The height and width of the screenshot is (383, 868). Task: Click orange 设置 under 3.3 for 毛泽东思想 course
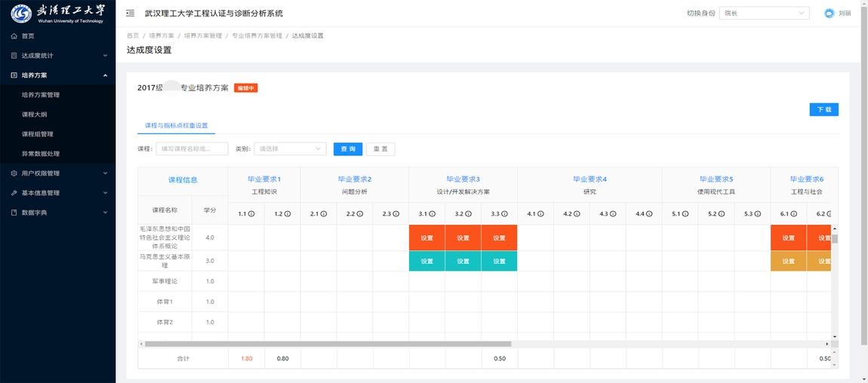[500, 237]
